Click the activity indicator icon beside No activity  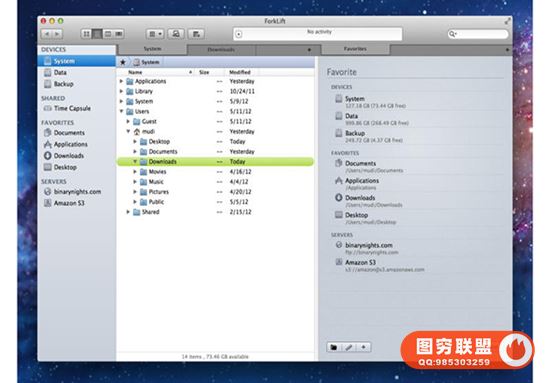tap(239, 34)
